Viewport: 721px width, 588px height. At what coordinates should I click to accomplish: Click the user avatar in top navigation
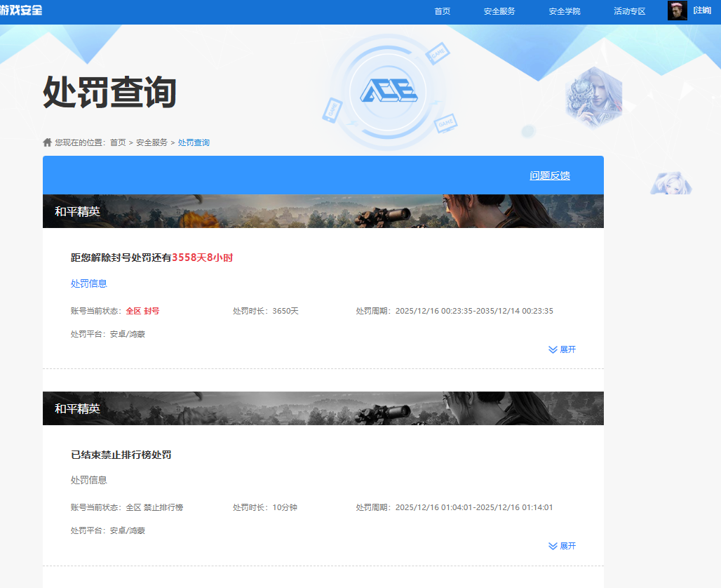coord(677,11)
